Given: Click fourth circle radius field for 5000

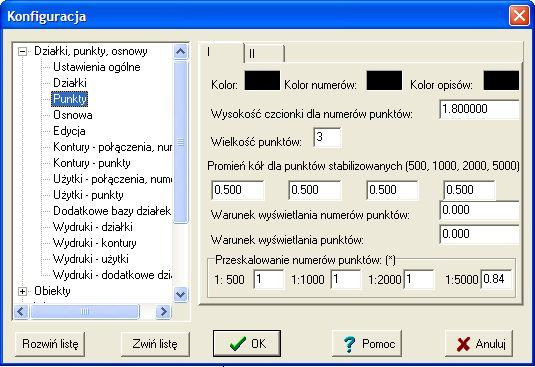Looking at the screenshot, I should [x=469, y=190].
